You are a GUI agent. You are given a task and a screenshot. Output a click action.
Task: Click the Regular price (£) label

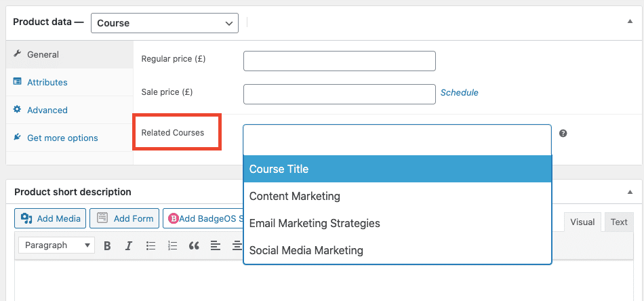174,59
